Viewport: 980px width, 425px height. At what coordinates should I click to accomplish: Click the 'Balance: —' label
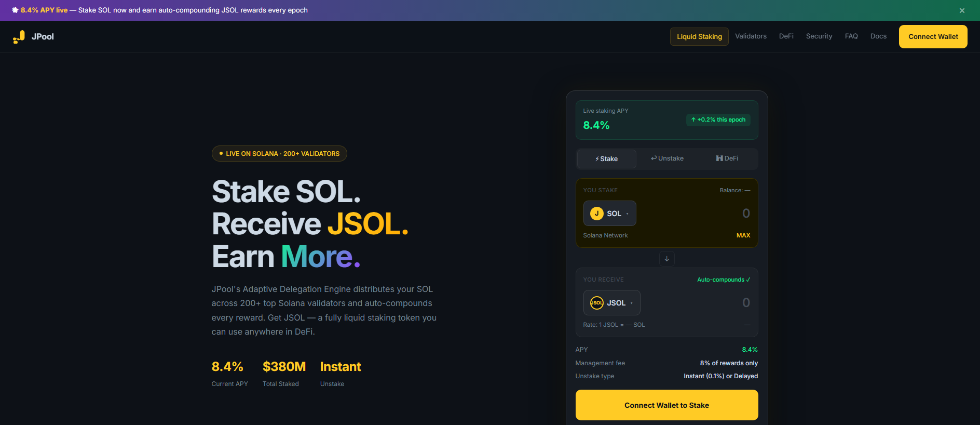735,190
